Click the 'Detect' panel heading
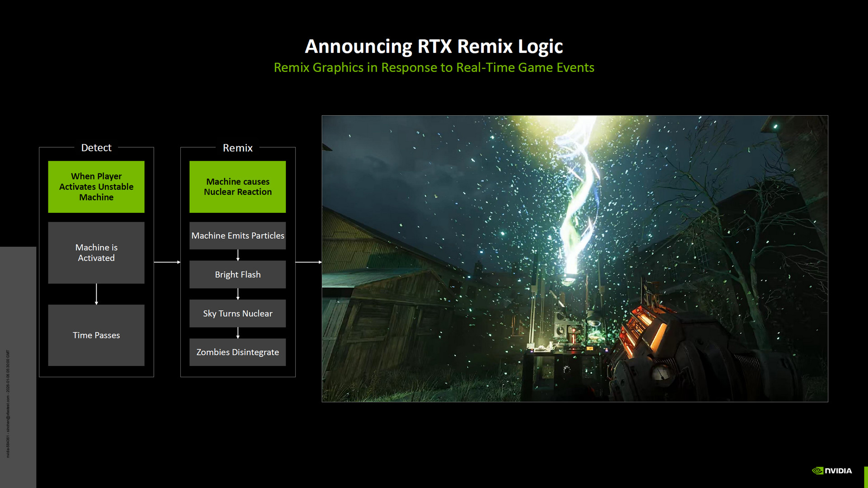The width and height of the screenshot is (868, 488). tap(96, 148)
